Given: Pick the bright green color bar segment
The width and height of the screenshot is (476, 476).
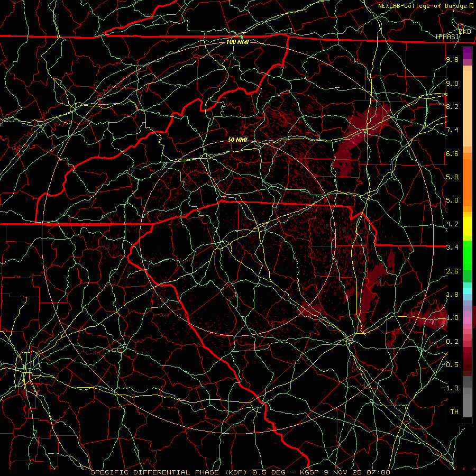Looking at the screenshot, I should (x=467, y=255).
